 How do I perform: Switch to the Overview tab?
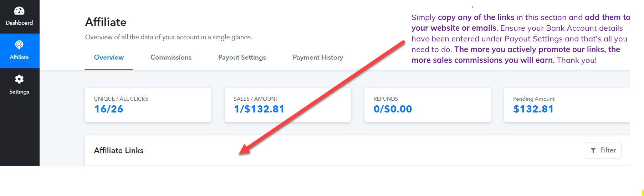(109, 57)
